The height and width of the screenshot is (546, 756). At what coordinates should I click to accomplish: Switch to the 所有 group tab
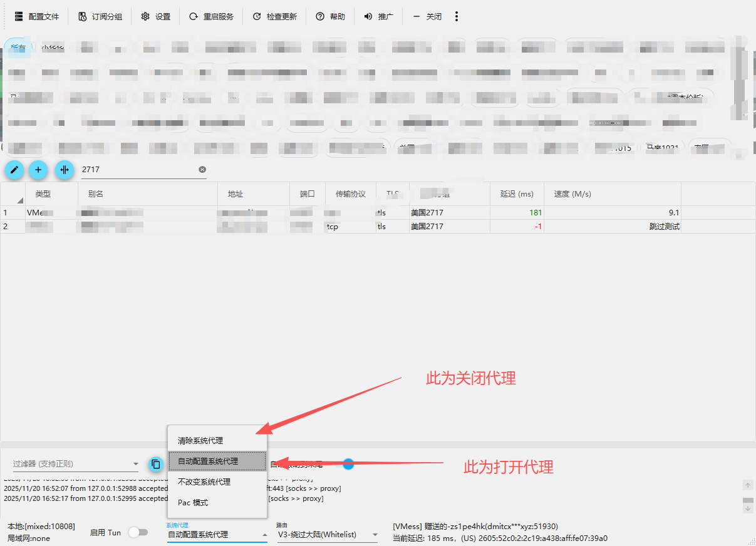tap(18, 49)
